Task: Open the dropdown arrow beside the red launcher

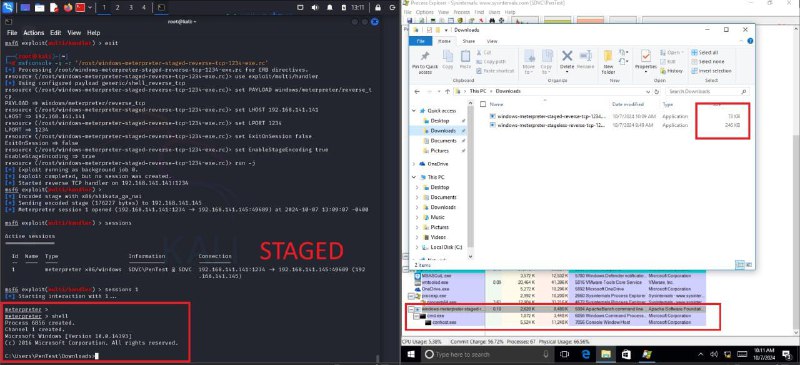Action: point(90,8)
